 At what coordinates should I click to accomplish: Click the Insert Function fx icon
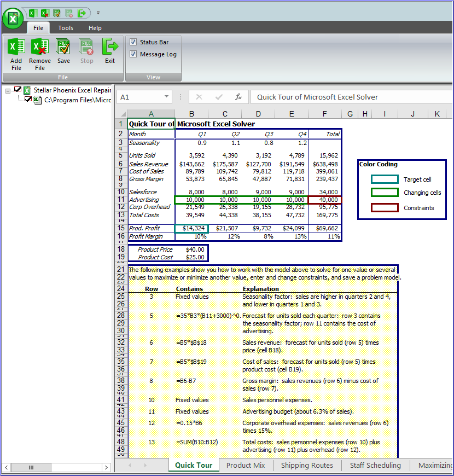[x=238, y=97]
